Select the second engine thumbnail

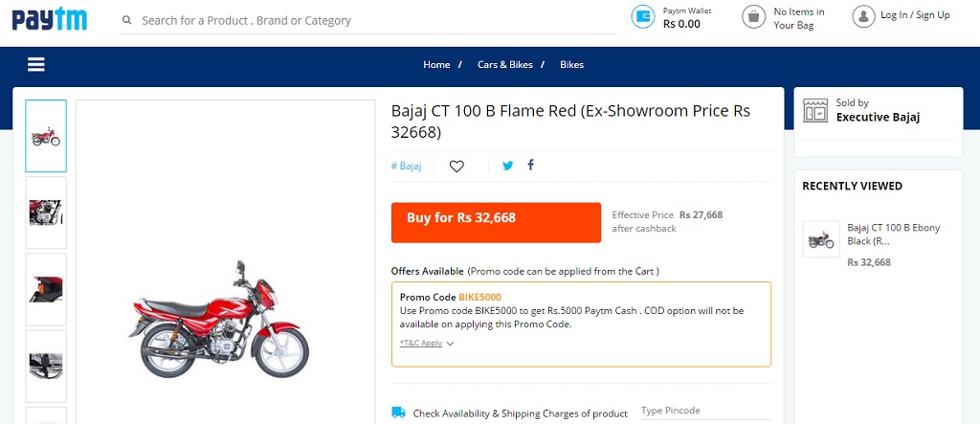(x=46, y=212)
